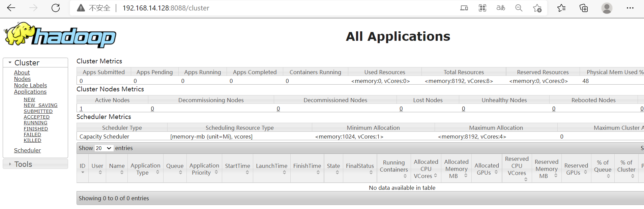The width and height of the screenshot is (644, 209).
Task: Click the zoom magnifier icon in address bar
Action: pyautogui.click(x=519, y=8)
